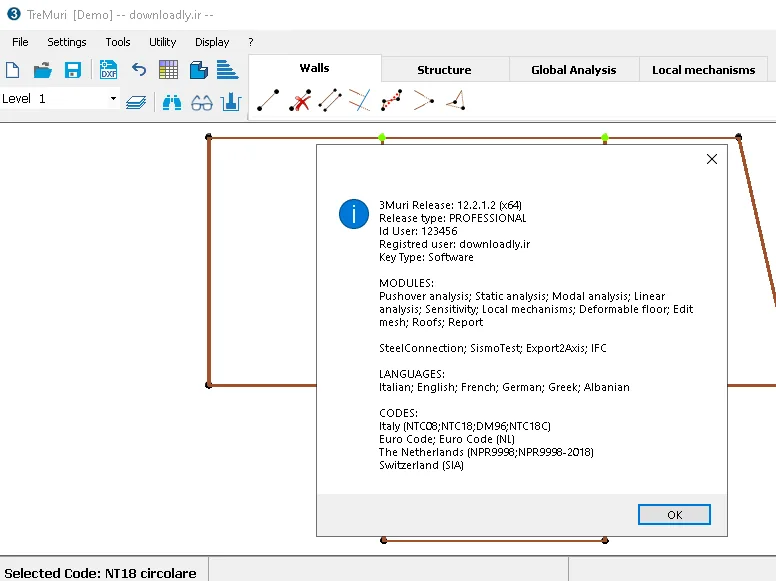Click the 'Registred user: downloadly.ir' line
The width and height of the screenshot is (776, 581).
(454, 244)
